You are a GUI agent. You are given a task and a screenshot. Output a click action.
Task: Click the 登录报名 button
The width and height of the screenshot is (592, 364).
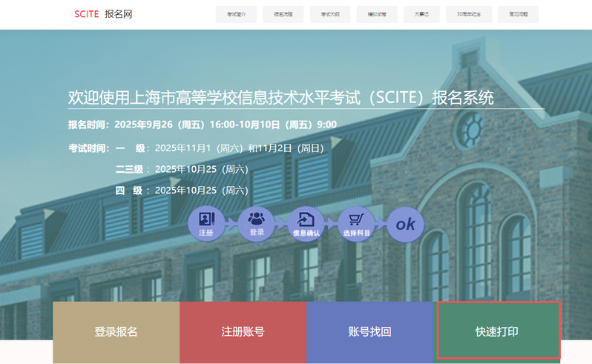[x=116, y=332]
